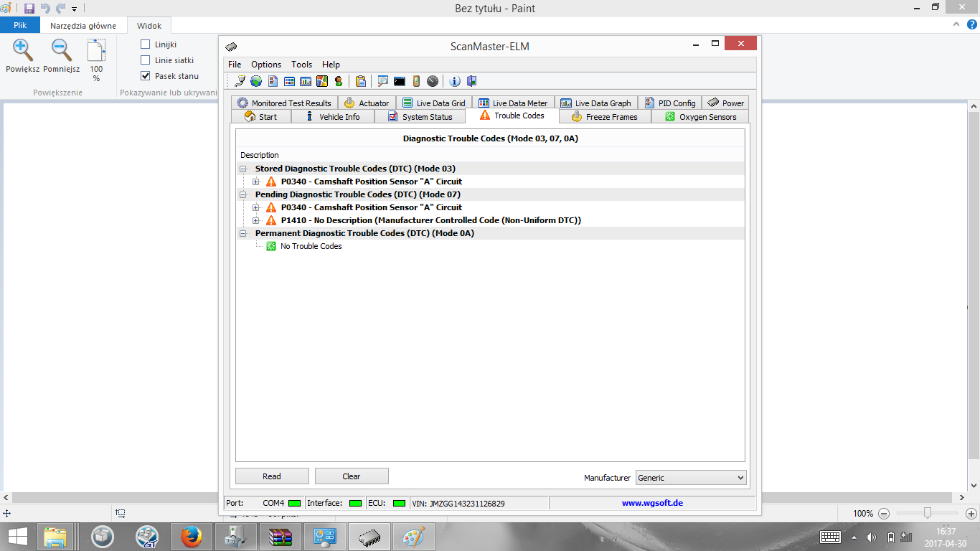The height and width of the screenshot is (551, 980).
Task: Collapse Stored Diagnostic Trouble Codes group
Action: [243, 169]
